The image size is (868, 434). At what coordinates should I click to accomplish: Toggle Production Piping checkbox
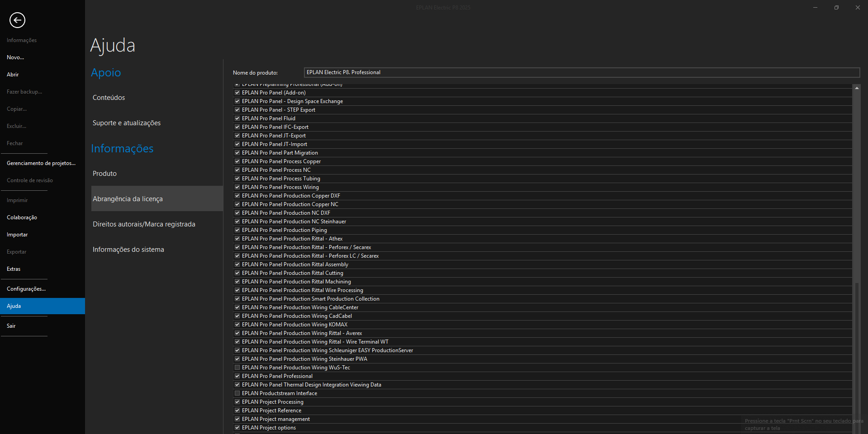(237, 230)
